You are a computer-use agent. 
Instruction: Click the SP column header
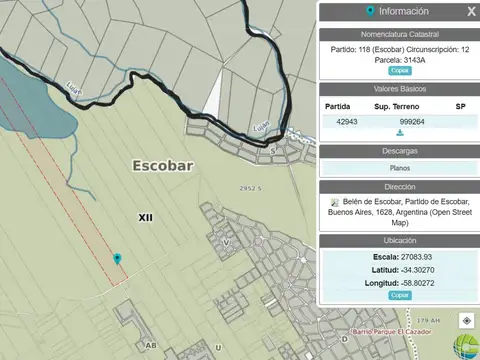pyautogui.click(x=460, y=107)
